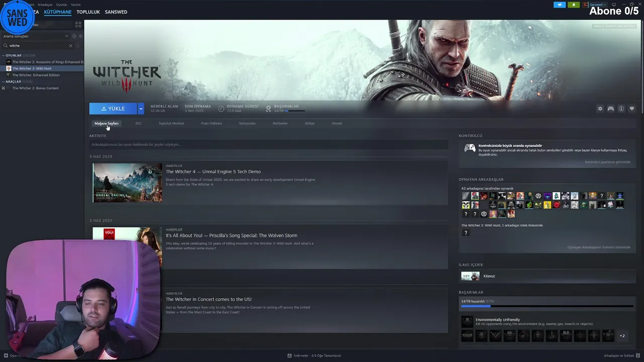Select The Witcher 2: Bonus Content
644x362 pixels.
[42, 88]
